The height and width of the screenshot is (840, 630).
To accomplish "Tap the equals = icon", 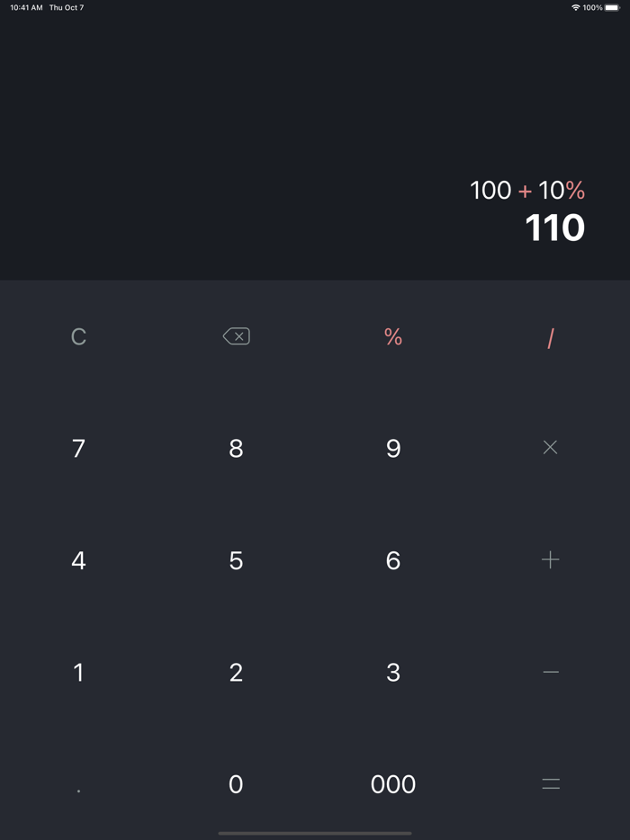I will 550,783.
